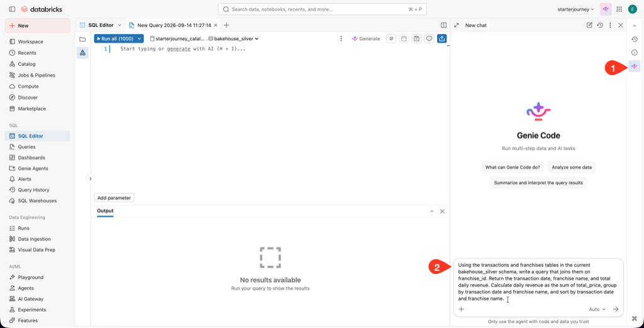This screenshot has height=328, width=644.
Task: Open Recents in the sidebar
Action: click(37, 53)
